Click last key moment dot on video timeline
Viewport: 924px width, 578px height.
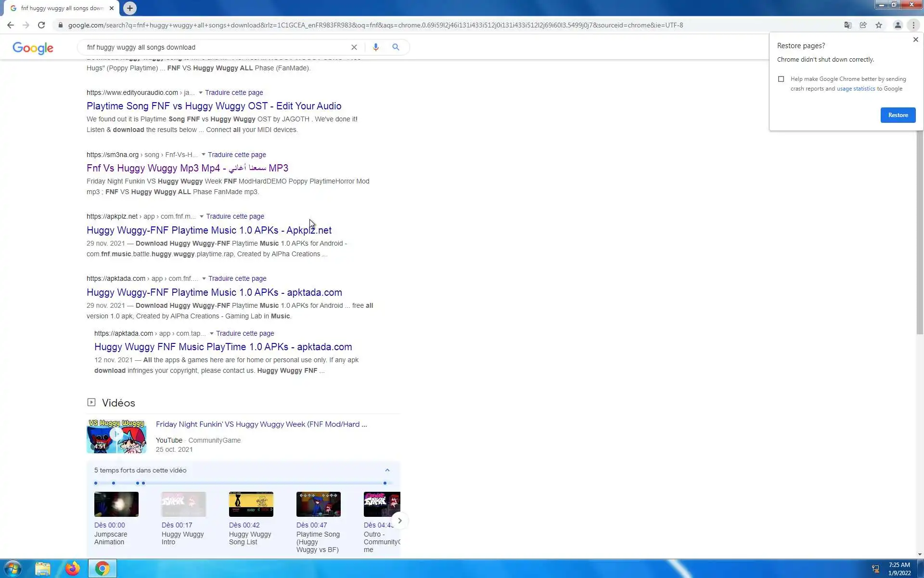click(x=385, y=483)
